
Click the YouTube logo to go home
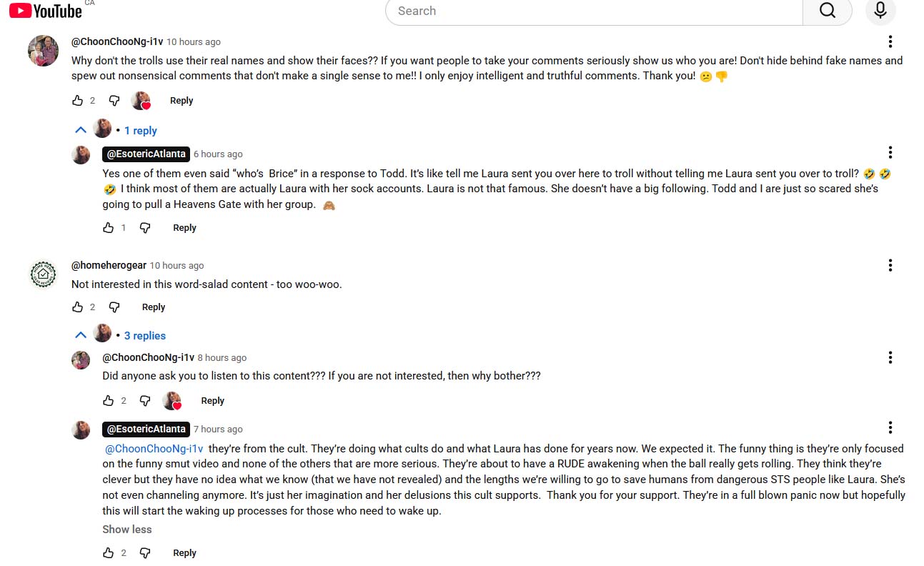pyautogui.click(x=46, y=11)
